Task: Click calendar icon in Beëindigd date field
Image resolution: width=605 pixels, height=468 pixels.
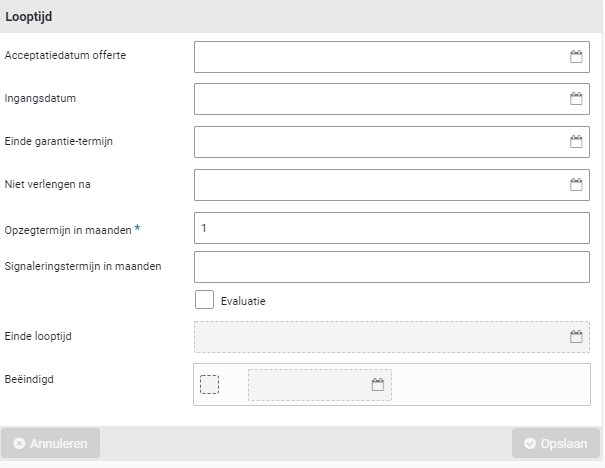Action: pos(378,384)
